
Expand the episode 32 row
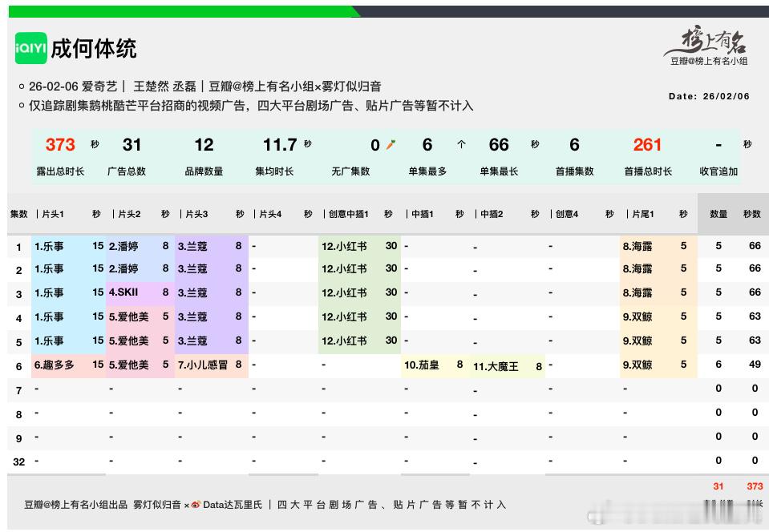click(x=18, y=461)
